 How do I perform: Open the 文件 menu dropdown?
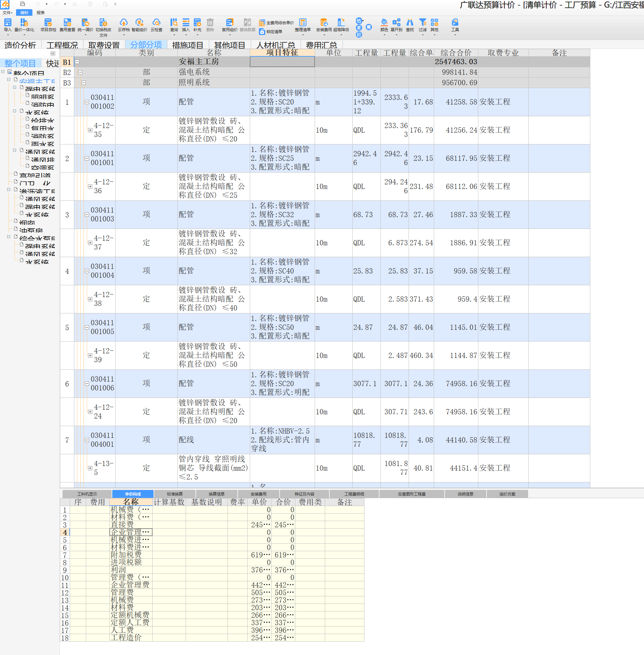click(x=8, y=12)
